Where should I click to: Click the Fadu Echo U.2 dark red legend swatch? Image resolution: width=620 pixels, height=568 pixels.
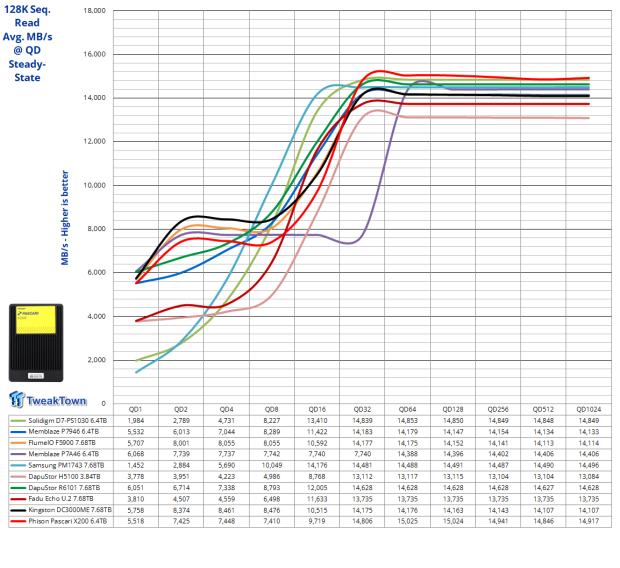pyautogui.click(x=18, y=499)
